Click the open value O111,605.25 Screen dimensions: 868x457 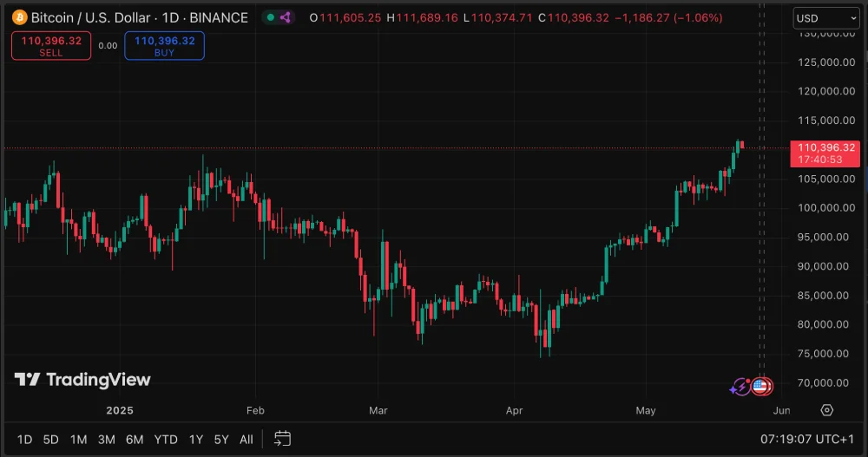[345, 17]
